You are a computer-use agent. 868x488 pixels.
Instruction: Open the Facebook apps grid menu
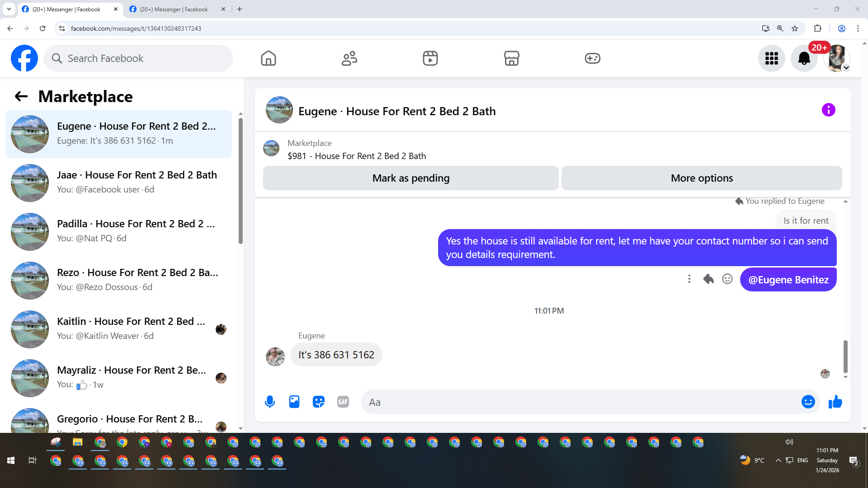(771, 58)
